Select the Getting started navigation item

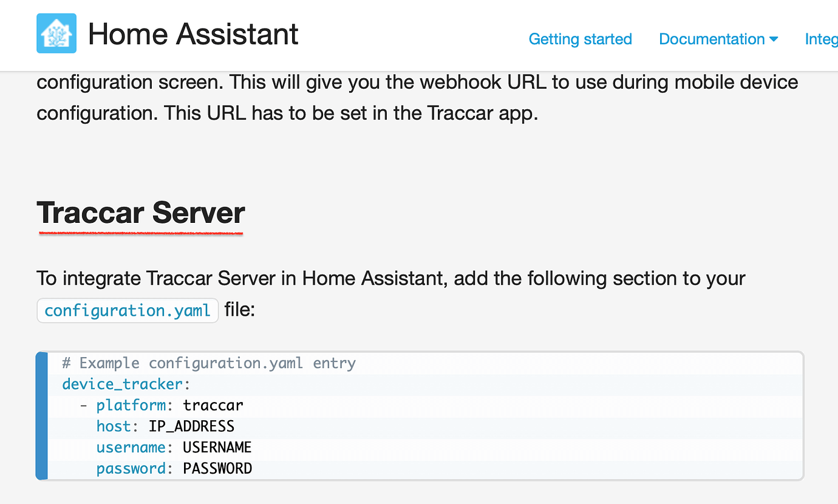[580, 39]
